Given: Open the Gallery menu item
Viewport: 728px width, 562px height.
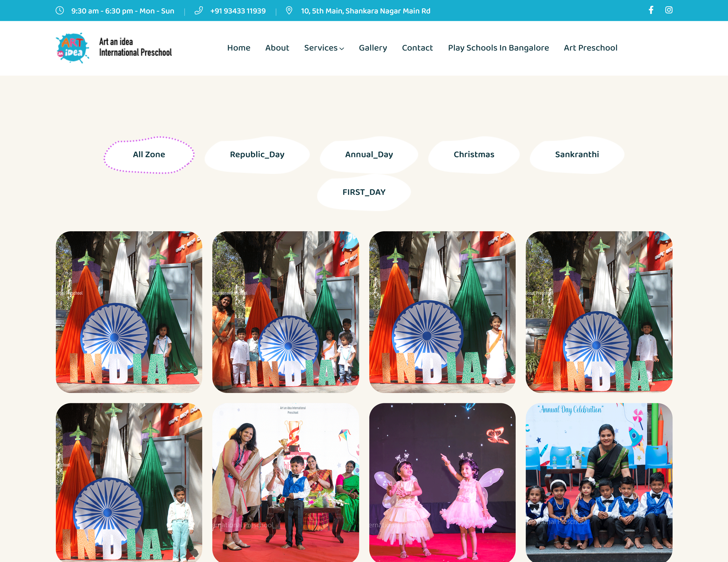Looking at the screenshot, I should click(x=373, y=48).
